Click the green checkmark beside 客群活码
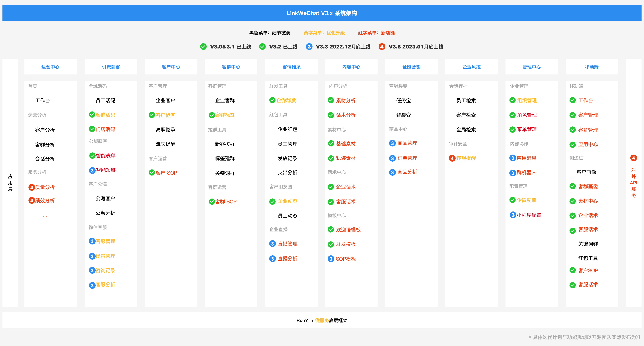 pos(92,115)
